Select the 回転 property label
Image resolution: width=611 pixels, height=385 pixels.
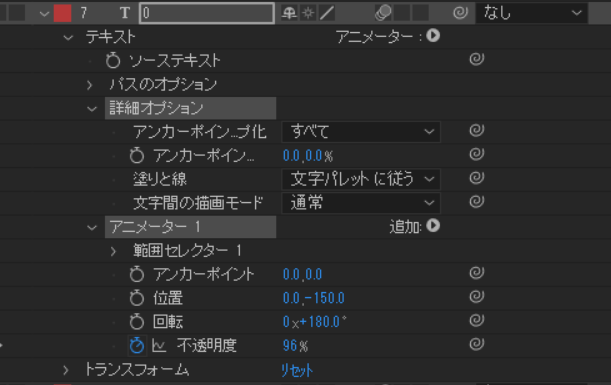[168, 322]
